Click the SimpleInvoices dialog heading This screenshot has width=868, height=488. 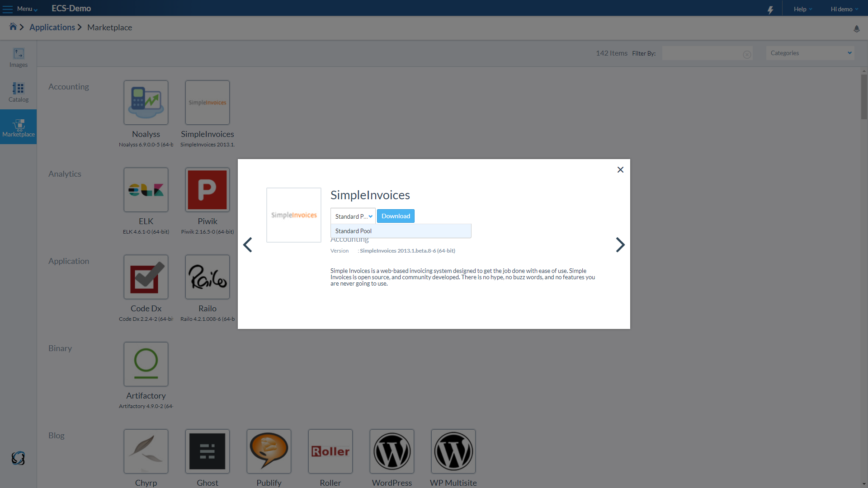pos(370,195)
